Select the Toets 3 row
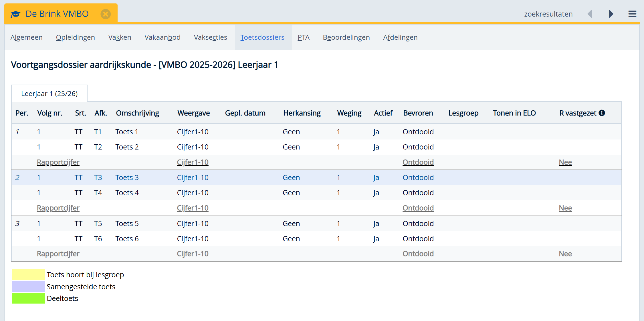 point(127,178)
